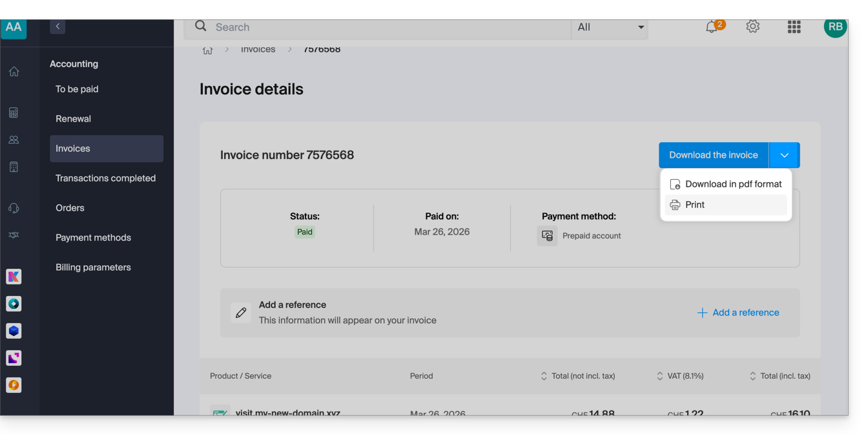
Task: Toggle the Download the invoice dropdown arrow
Action: 784,155
